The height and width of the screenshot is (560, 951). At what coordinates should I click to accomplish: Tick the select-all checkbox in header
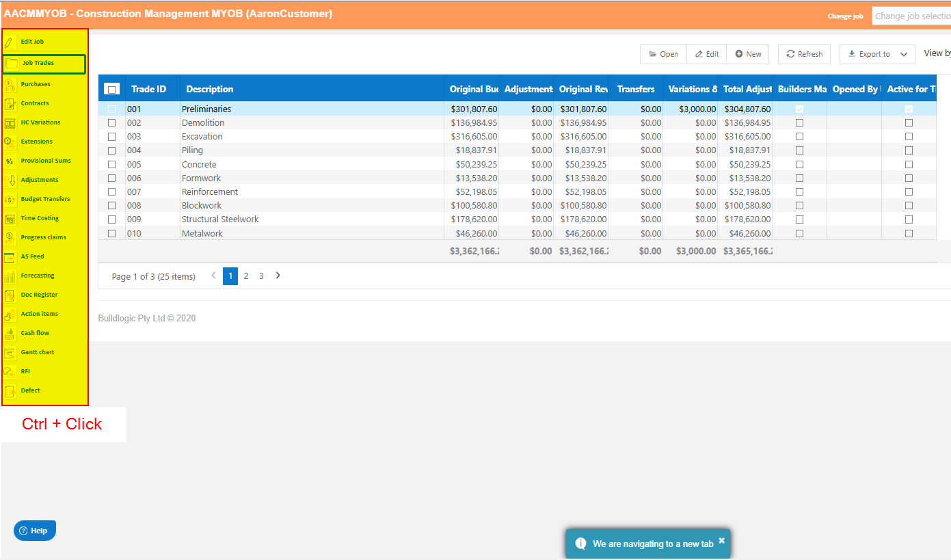coord(111,89)
